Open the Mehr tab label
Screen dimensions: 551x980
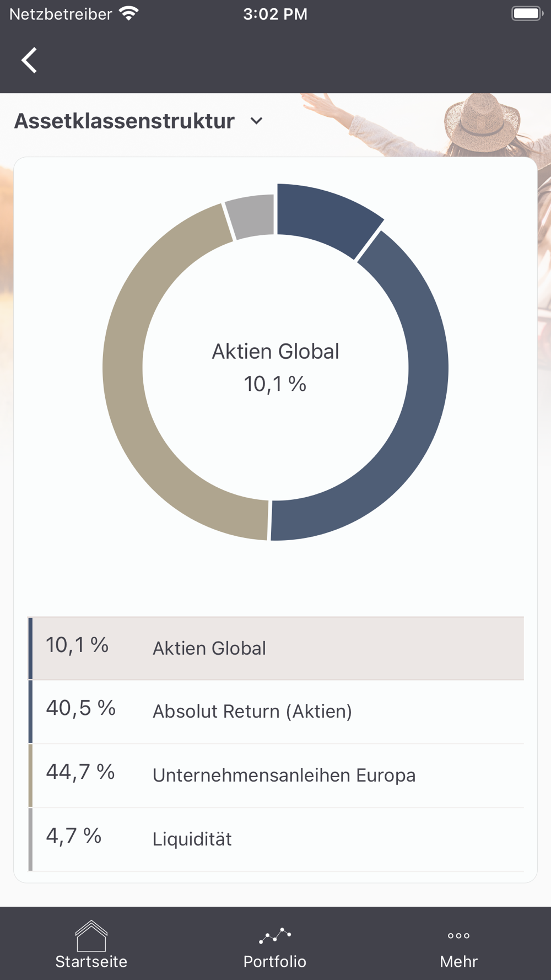(x=458, y=961)
